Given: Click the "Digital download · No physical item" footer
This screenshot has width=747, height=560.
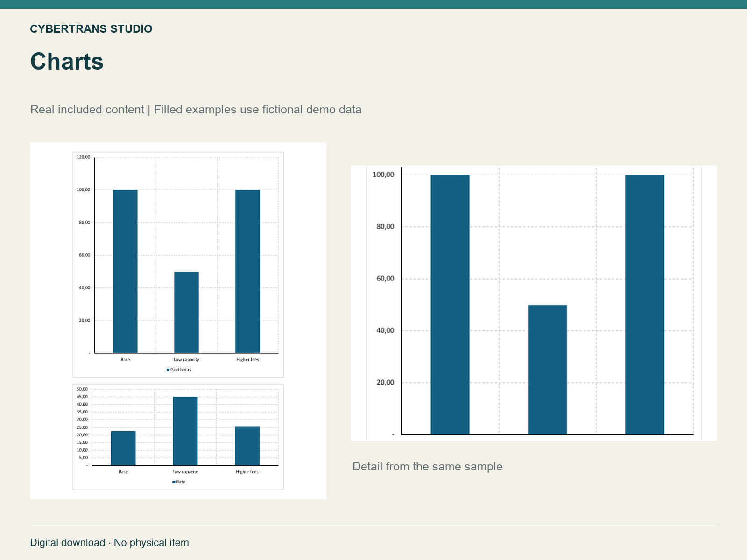Looking at the screenshot, I should [109, 543].
